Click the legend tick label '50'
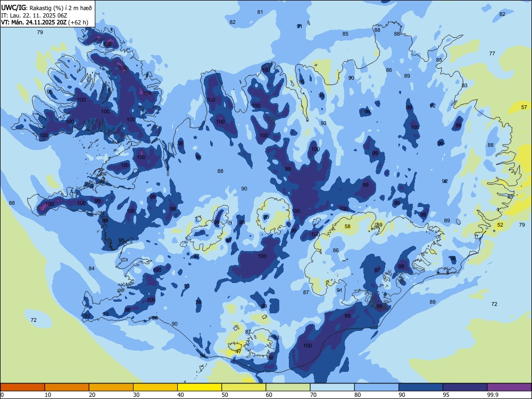Screen dimensions: 532x399 point(225,395)
